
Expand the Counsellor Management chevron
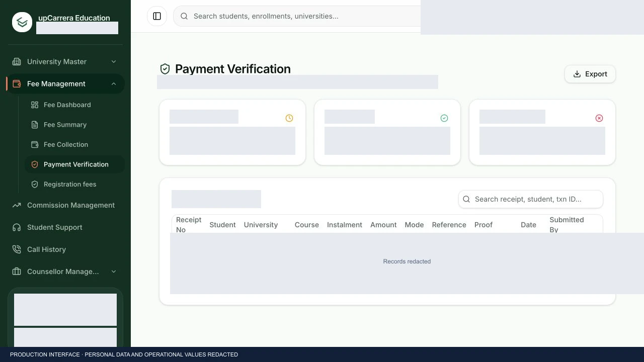(x=114, y=271)
